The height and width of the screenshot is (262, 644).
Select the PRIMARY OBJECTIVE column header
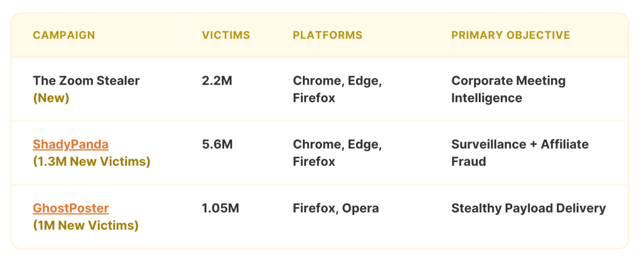click(510, 35)
